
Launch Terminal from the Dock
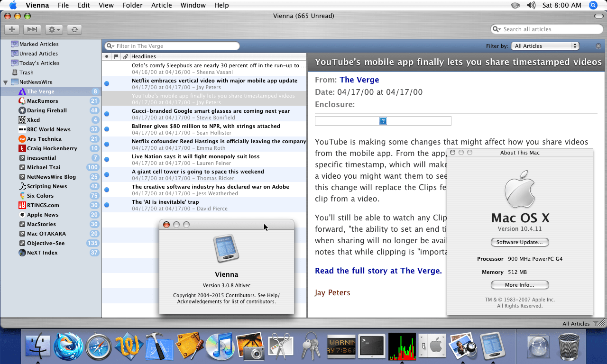pos(371,346)
